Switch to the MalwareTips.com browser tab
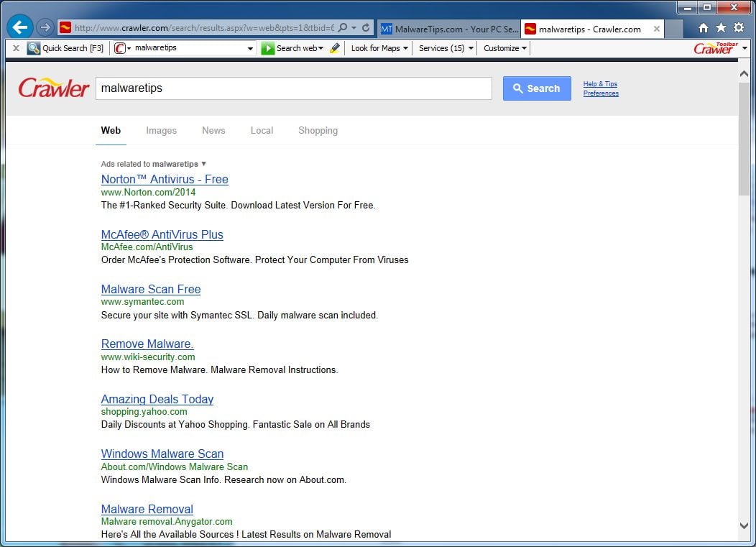756x547 pixels. pos(449,29)
